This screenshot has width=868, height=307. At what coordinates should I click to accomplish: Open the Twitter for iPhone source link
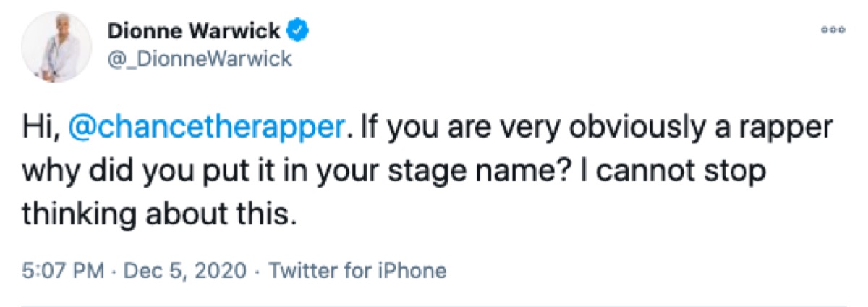pyautogui.click(x=357, y=272)
